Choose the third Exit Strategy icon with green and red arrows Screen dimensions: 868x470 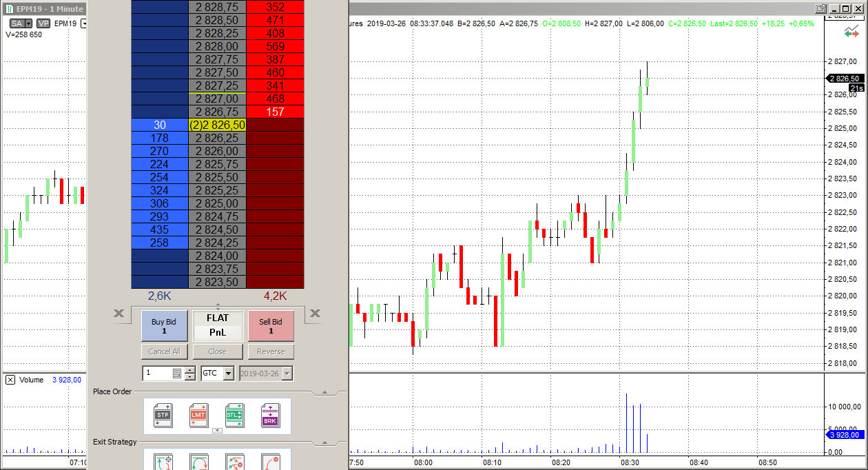235,462
